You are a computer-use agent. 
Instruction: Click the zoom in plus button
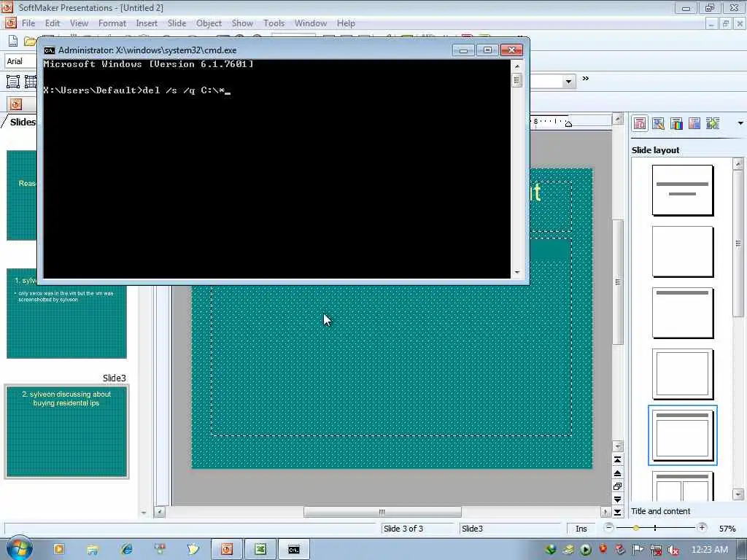tap(702, 528)
